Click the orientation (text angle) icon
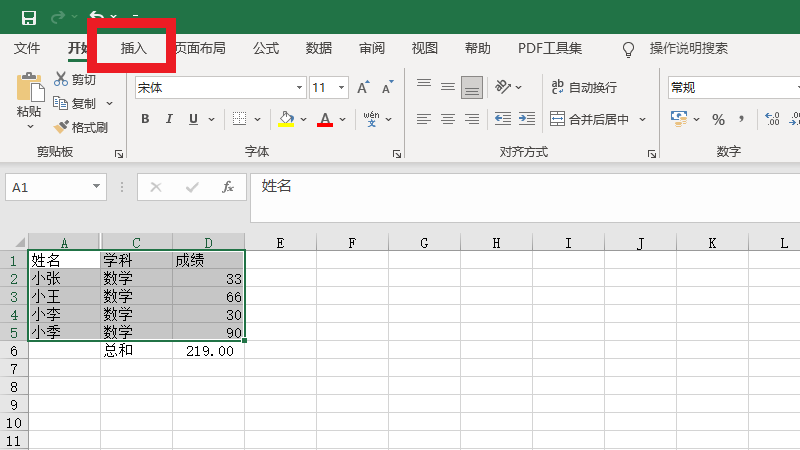The width and height of the screenshot is (800, 450). 505,88
